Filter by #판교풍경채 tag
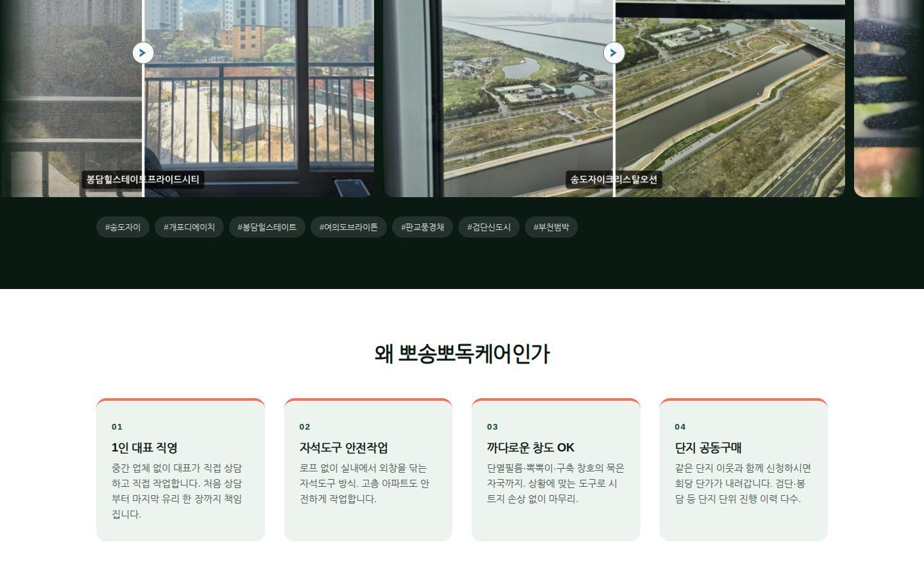Screen dimensions: 924x578 (x=422, y=227)
